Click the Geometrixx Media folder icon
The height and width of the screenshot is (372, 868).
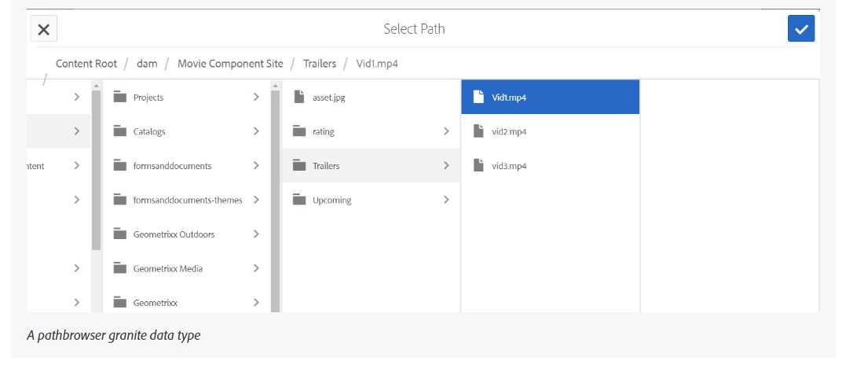tap(120, 268)
